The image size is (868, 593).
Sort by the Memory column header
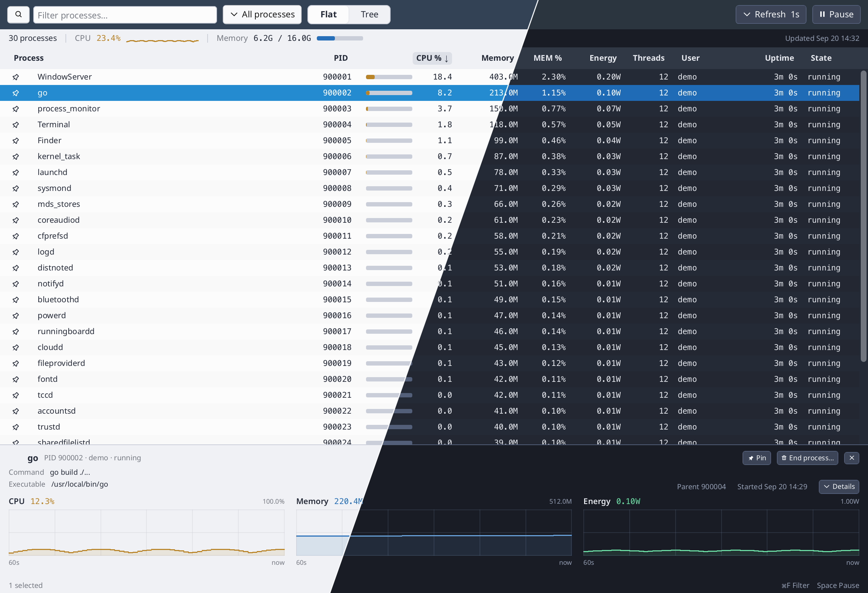[x=498, y=58]
